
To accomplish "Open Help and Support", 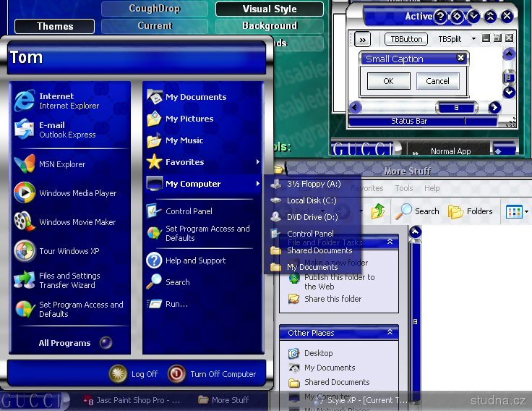I will coord(195,260).
